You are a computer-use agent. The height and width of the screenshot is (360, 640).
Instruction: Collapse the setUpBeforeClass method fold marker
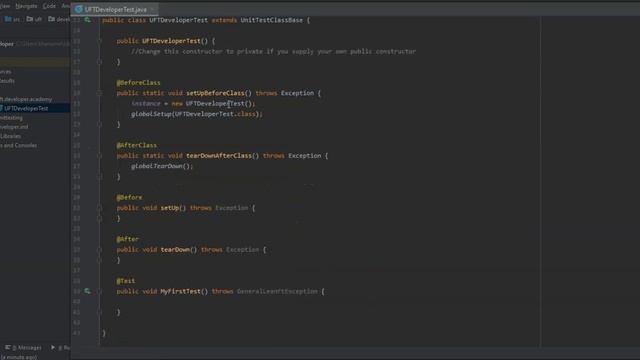coord(99,93)
